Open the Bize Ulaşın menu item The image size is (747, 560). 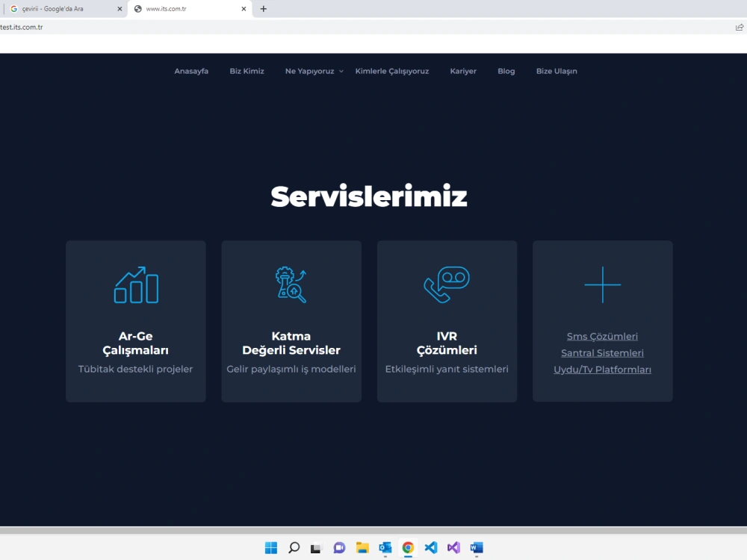(x=557, y=71)
